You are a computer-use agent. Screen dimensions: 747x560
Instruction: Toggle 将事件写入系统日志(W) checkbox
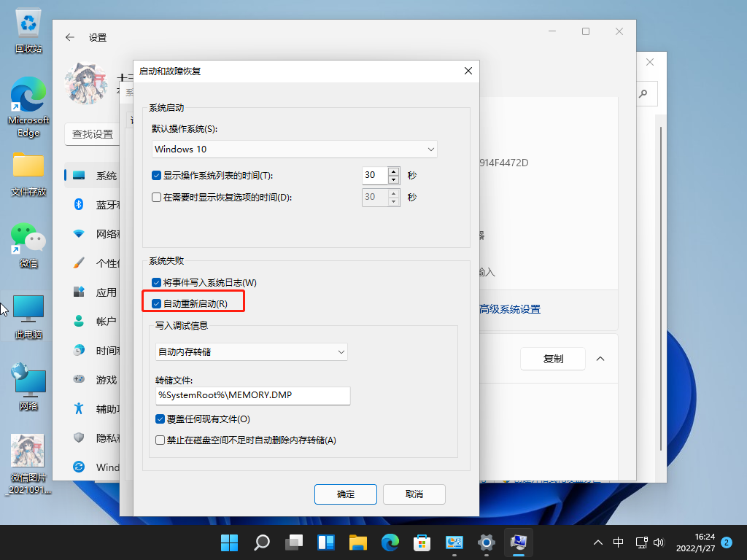coord(156,282)
